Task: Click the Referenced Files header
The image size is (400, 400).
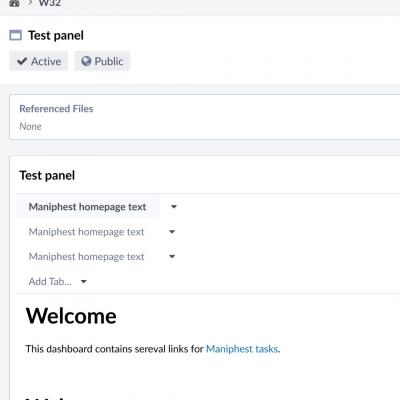Action: click(56, 109)
